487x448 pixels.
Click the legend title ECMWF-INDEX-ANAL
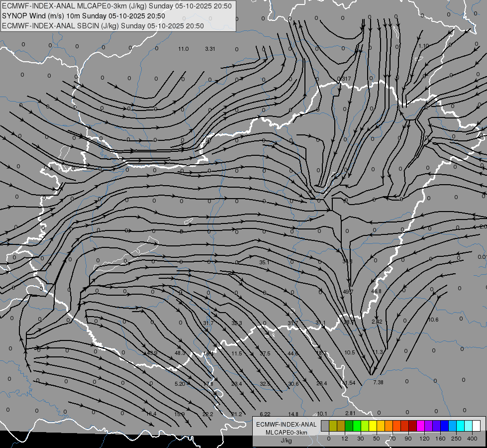(x=287, y=425)
